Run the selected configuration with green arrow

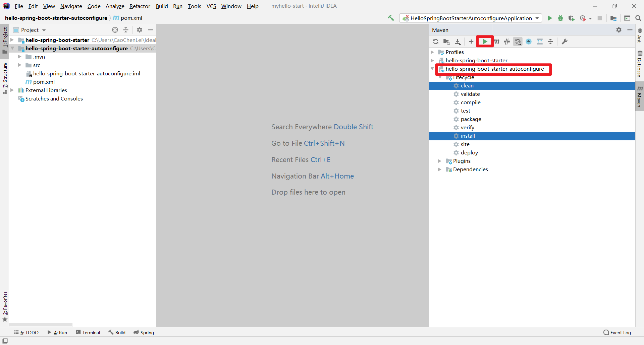click(550, 18)
